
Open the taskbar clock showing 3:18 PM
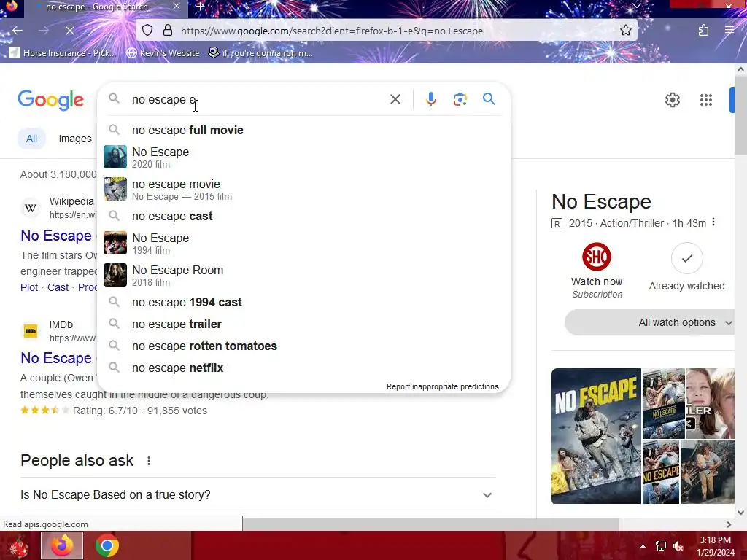[715, 546]
